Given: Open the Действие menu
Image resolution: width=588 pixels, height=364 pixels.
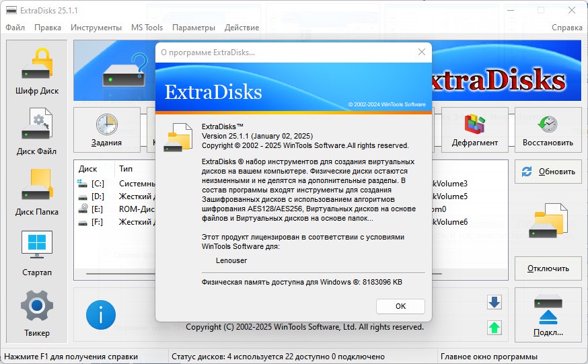Looking at the screenshot, I should pos(242,28).
